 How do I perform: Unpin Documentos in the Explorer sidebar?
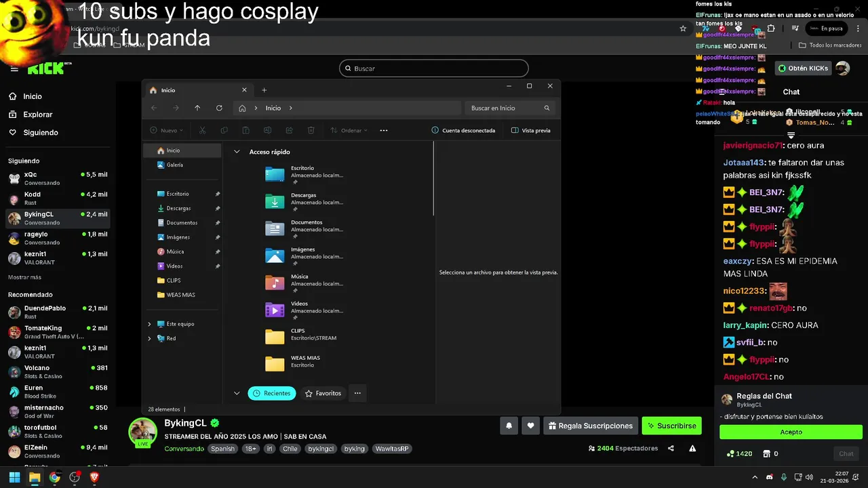[217, 223]
